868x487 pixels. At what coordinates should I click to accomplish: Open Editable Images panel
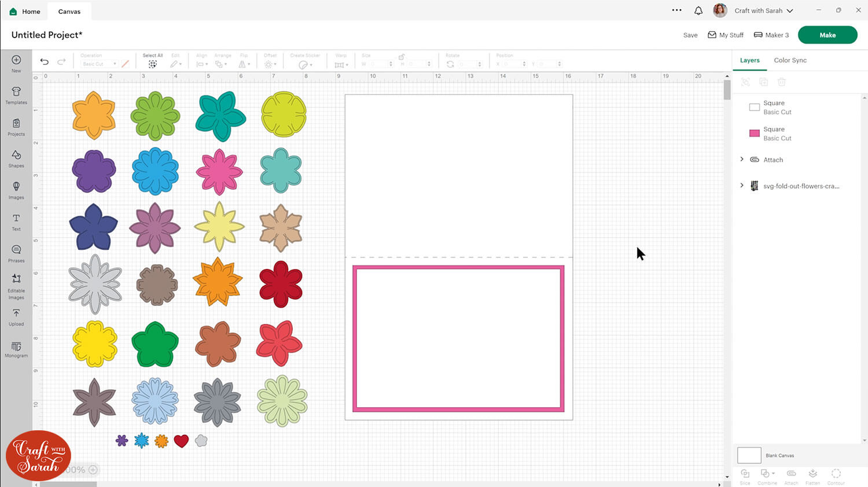[x=16, y=285]
